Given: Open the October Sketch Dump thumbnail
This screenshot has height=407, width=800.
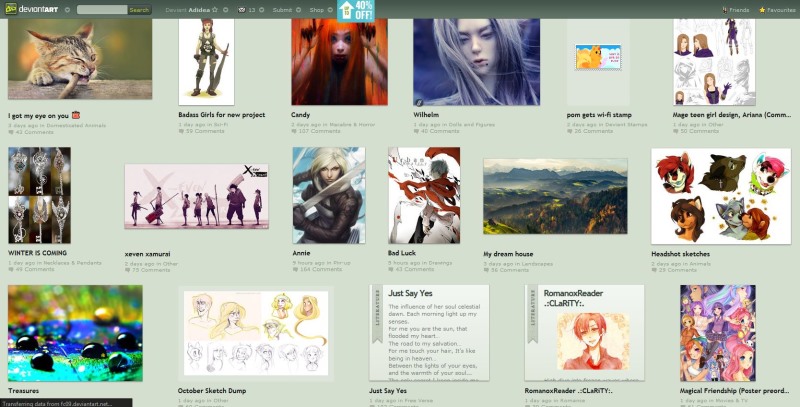Looking at the screenshot, I should [x=256, y=333].
